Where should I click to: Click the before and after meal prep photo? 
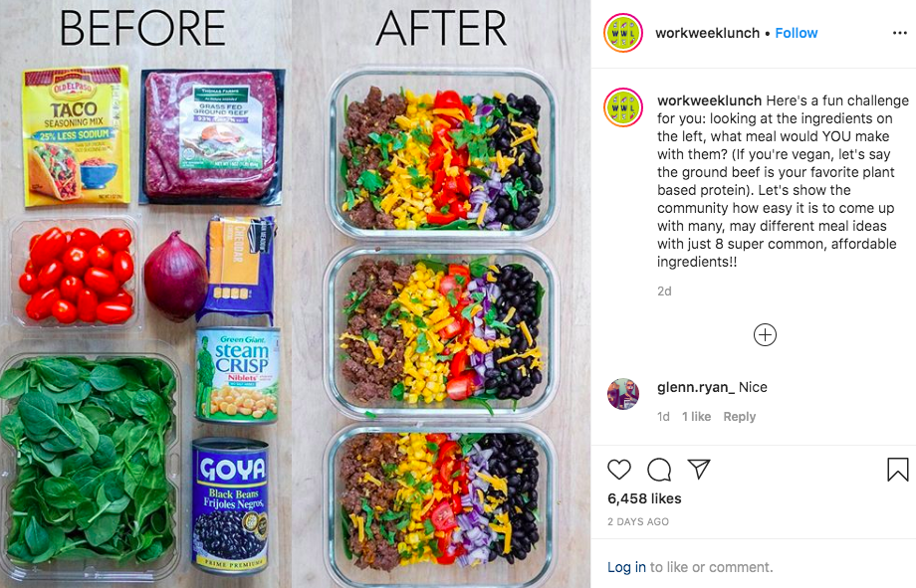pyautogui.click(x=295, y=294)
